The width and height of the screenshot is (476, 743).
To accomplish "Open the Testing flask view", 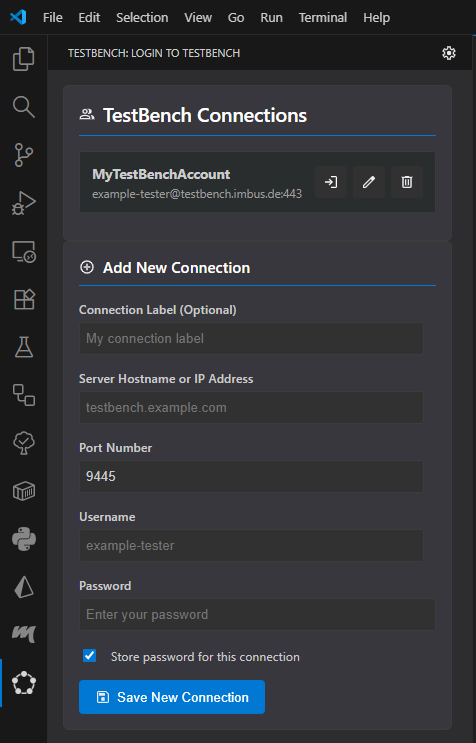I will click(x=24, y=347).
